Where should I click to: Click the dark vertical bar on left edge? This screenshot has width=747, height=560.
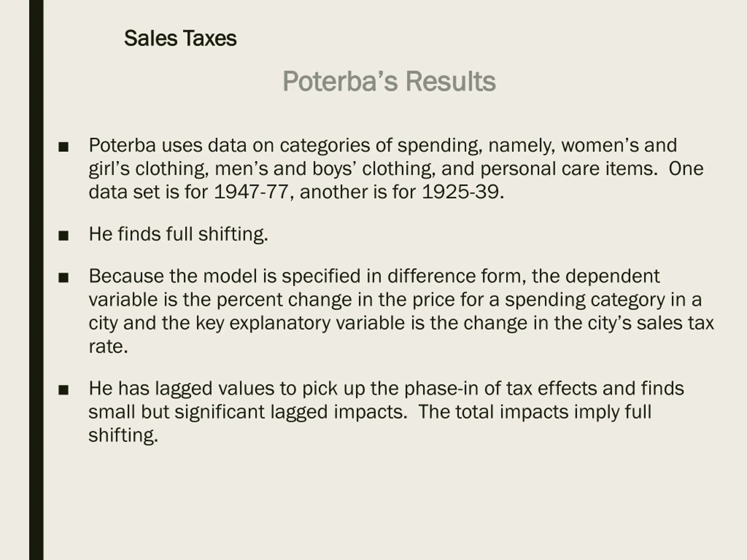36,280
